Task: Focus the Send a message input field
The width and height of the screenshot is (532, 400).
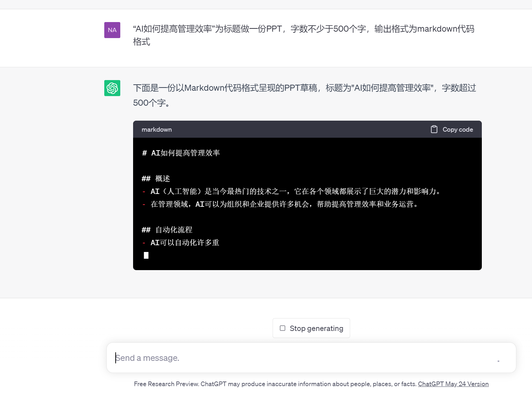Action: 249,358
